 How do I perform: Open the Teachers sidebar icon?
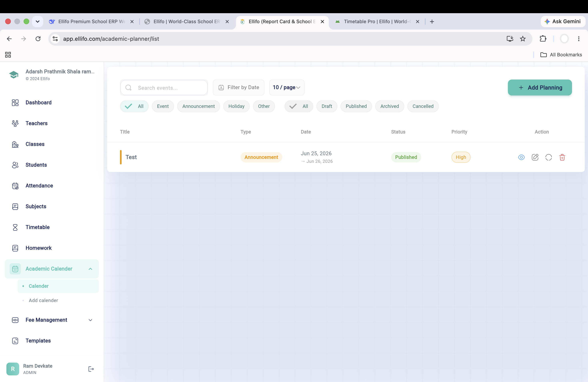pyautogui.click(x=15, y=123)
